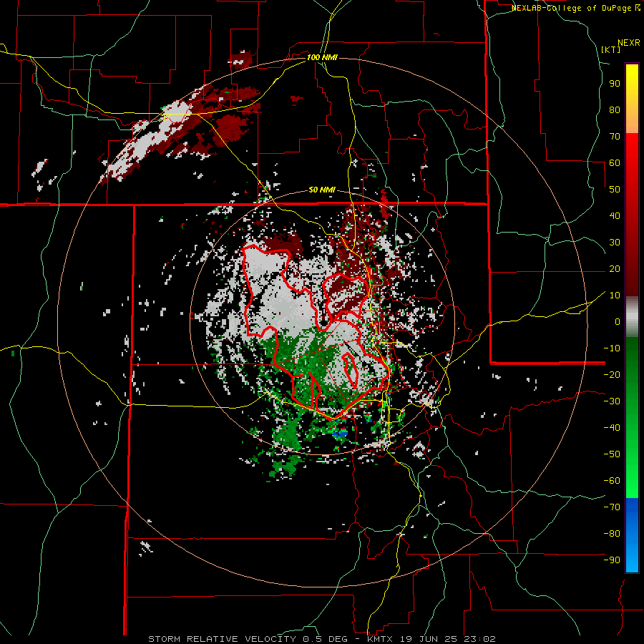
Task: Select the NEXLAB-College of DuPage credit text
Action: 571,8
